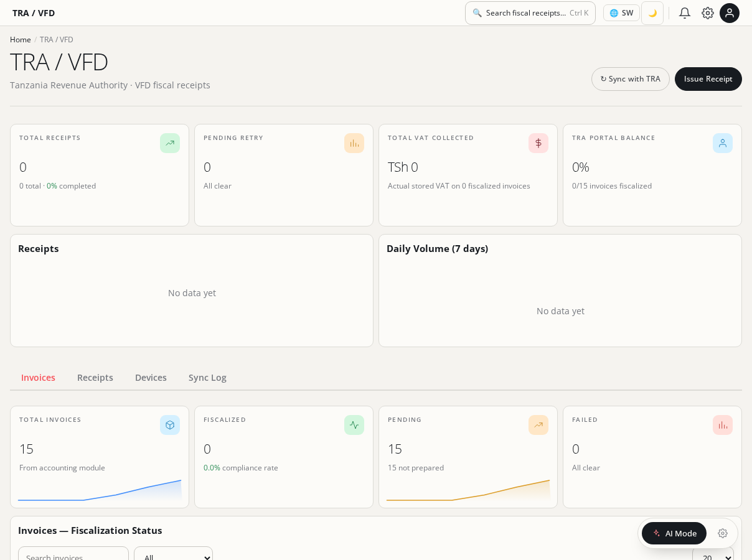Viewport: 752px width, 560px height.
Task: Switch to the Receipts tab
Action: [x=95, y=378]
